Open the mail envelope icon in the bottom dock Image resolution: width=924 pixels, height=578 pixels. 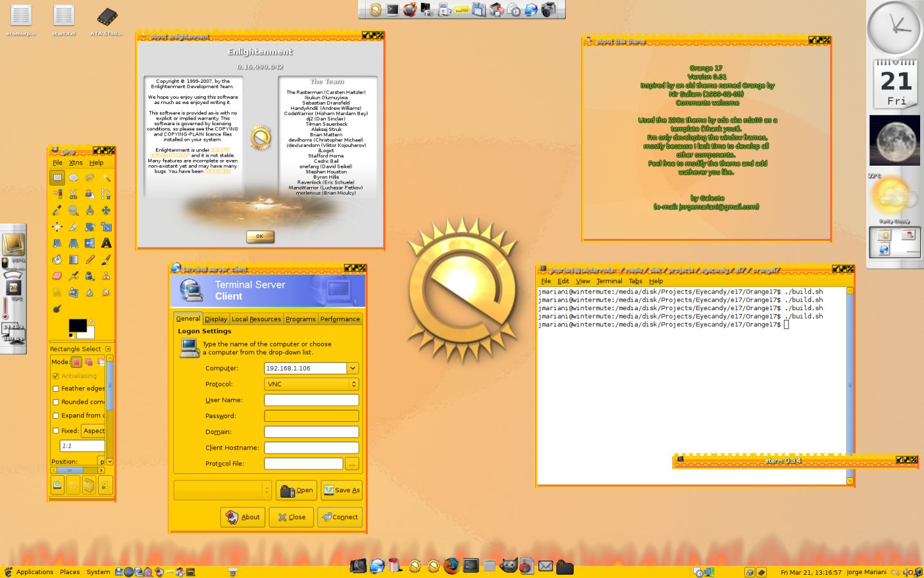click(545, 566)
